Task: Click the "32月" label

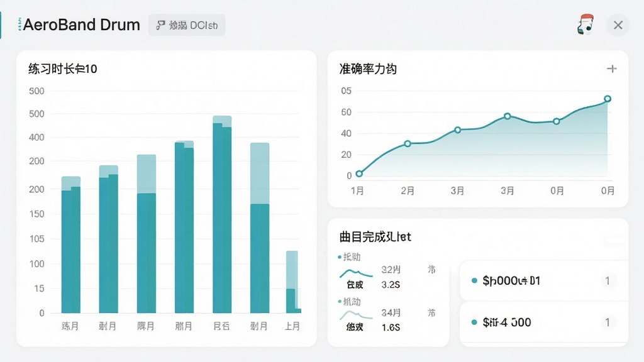Action: tap(391, 270)
